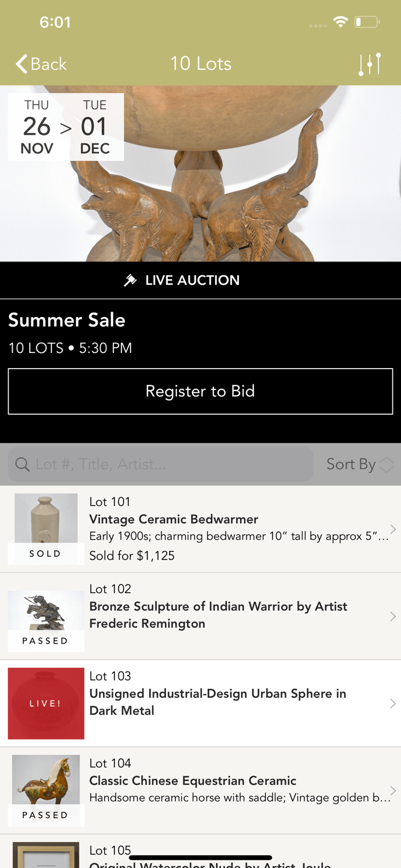
Task: Open the filter options using the sliders icon
Action: (369, 64)
